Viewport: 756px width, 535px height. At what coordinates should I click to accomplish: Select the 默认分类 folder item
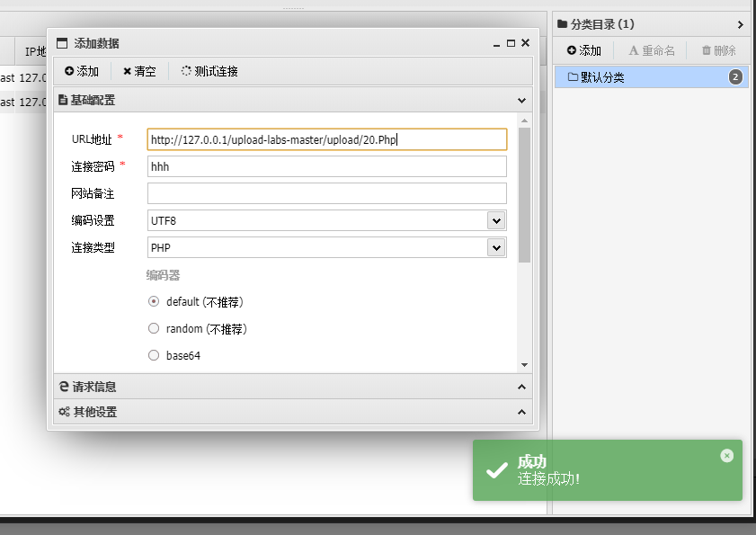tap(651, 77)
